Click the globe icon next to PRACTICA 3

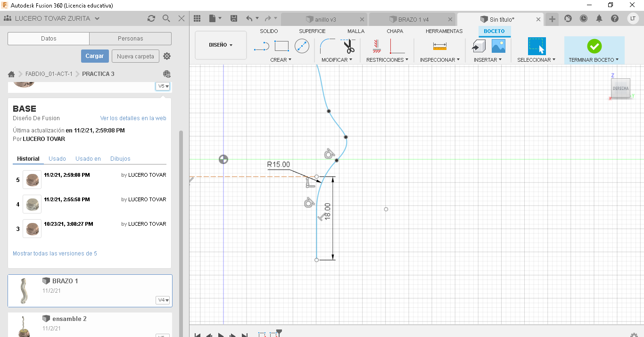[x=167, y=74]
